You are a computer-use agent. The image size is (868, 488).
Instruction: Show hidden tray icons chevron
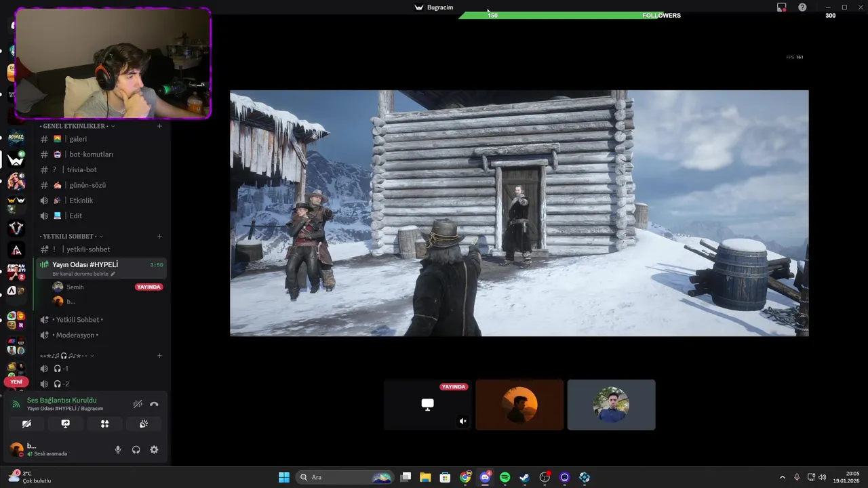pos(782,477)
